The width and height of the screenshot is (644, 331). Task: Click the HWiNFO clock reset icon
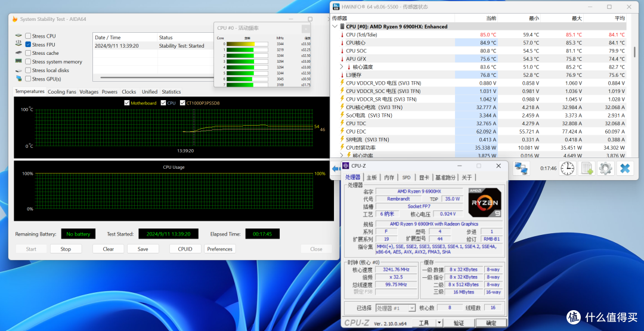tap(568, 168)
